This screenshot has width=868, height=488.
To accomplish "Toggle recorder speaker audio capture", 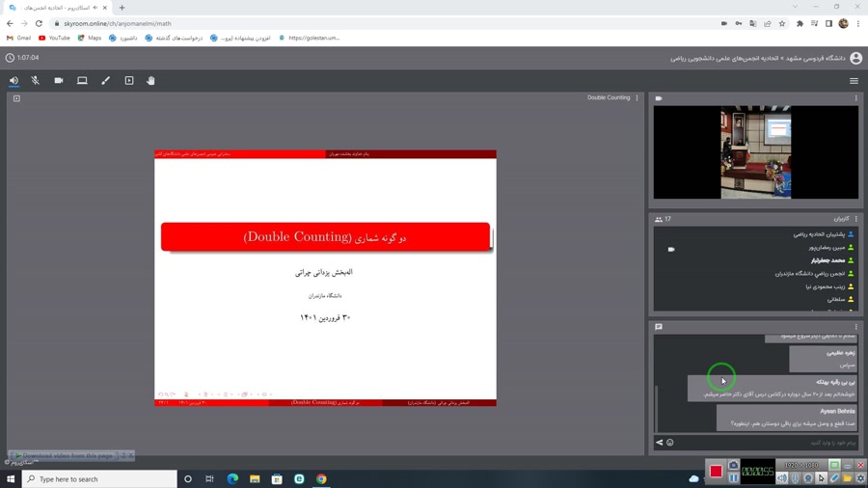I will 781,478.
